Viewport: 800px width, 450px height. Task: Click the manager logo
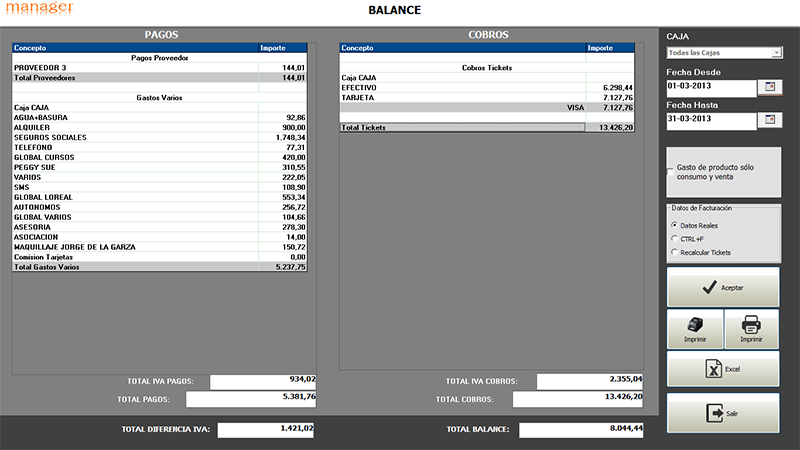click(37, 8)
